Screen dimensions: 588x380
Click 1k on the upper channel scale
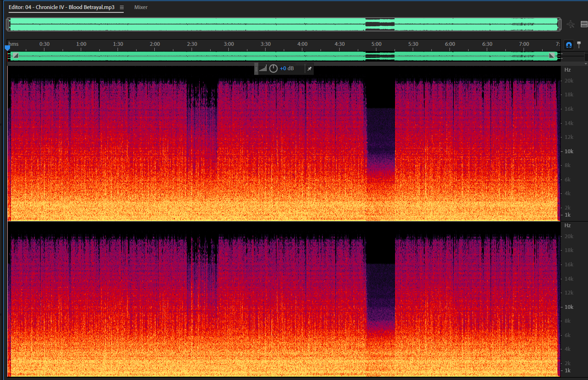567,215
